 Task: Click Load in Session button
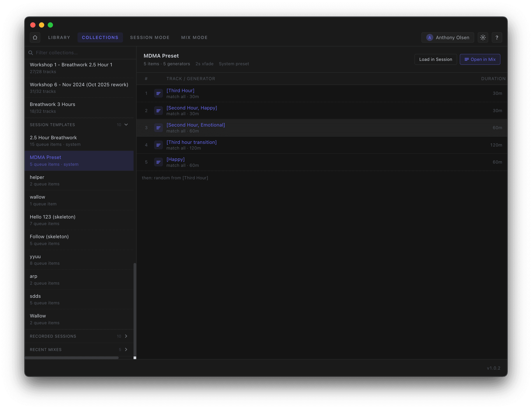[435, 59]
